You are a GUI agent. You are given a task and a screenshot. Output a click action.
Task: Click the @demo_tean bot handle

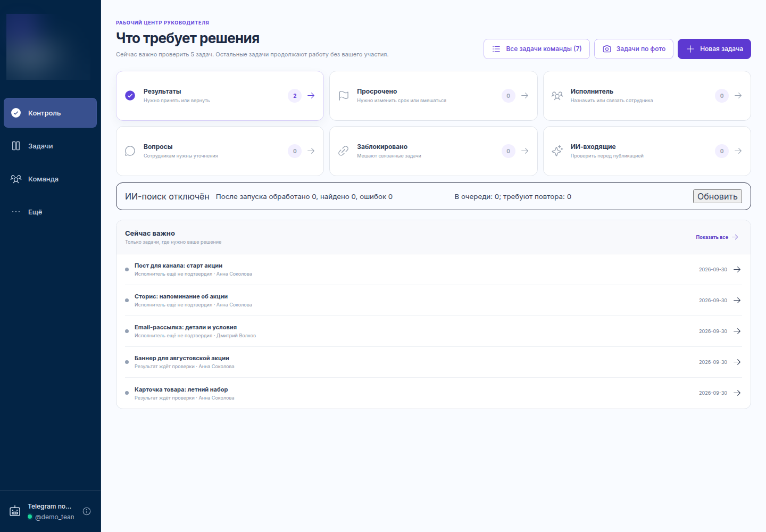pyautogui.click(x=54, y=517)
